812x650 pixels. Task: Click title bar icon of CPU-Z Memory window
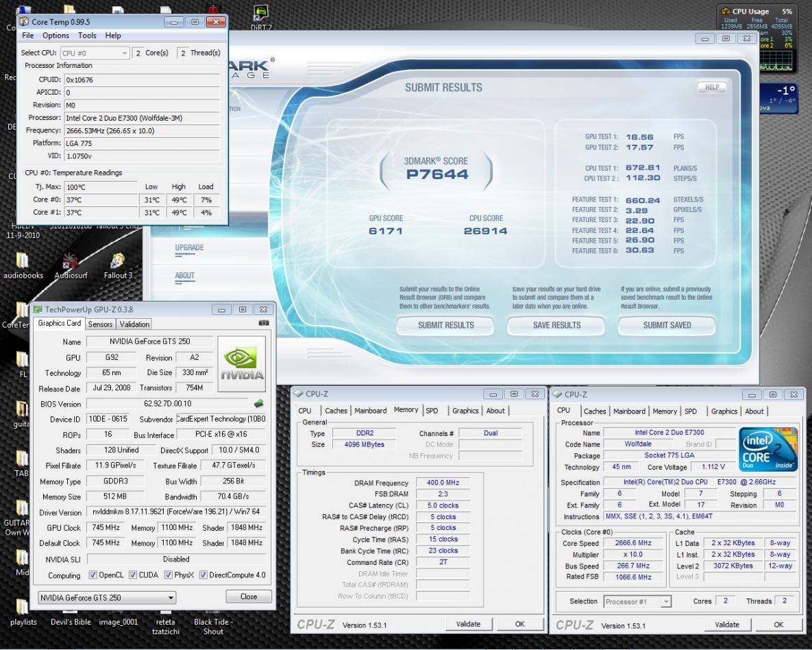(x=298, y=394)
